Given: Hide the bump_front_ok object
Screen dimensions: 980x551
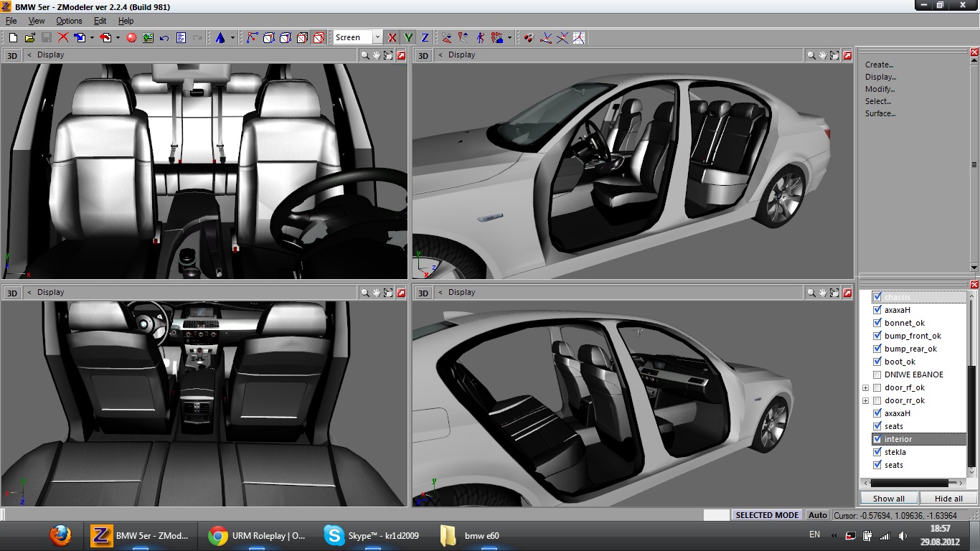Looking at the screenshot, I should pyautogui.click(x=877, y=336).
